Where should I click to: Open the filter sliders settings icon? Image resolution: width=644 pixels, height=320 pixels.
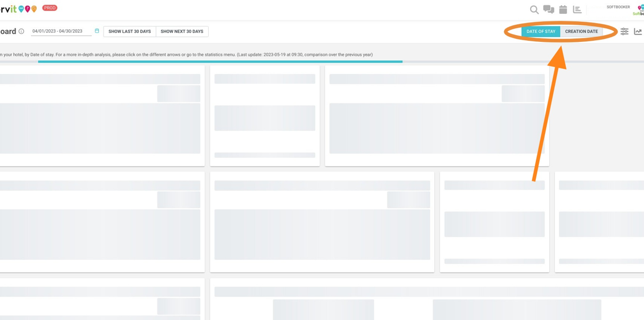(x=624, y=32)
